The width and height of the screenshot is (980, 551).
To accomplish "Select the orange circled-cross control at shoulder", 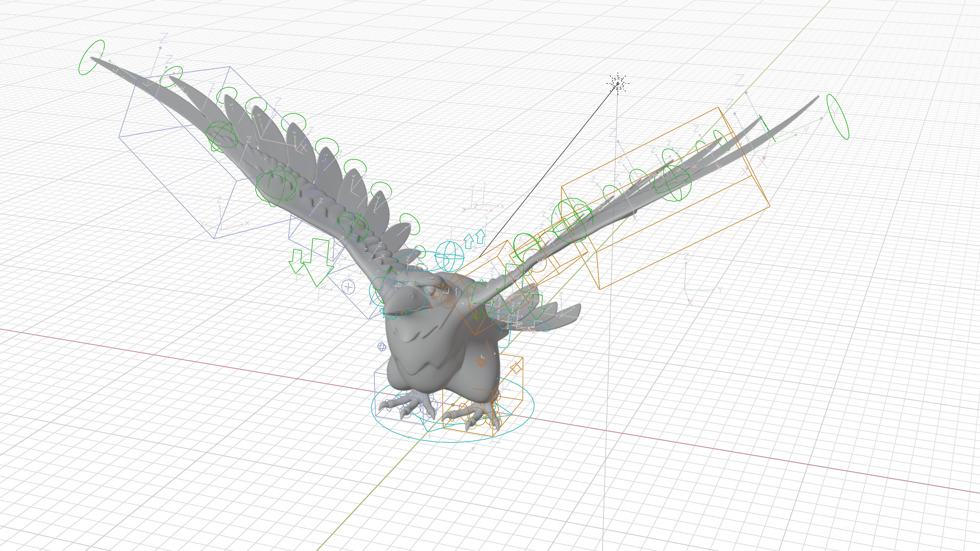I will pos(449,301).
